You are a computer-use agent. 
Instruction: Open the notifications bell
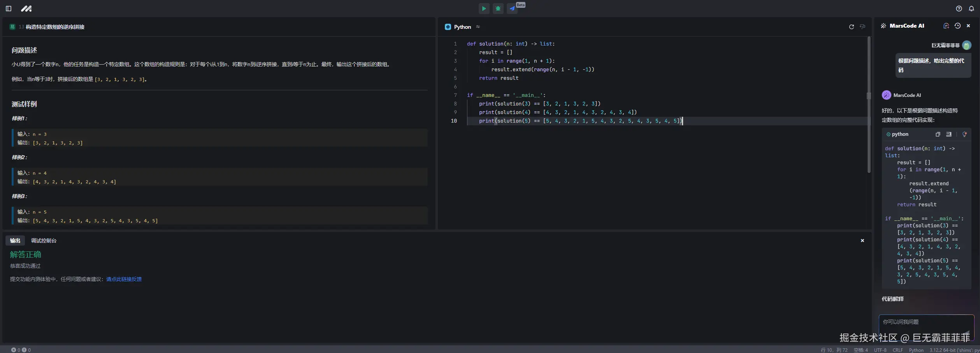971,9
